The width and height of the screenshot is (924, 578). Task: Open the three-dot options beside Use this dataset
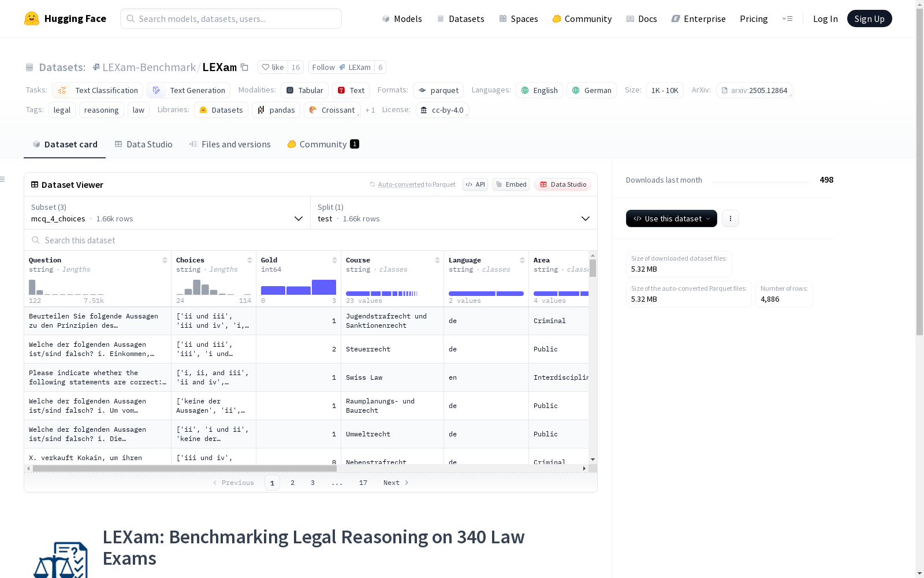click(x=731, y=218)
